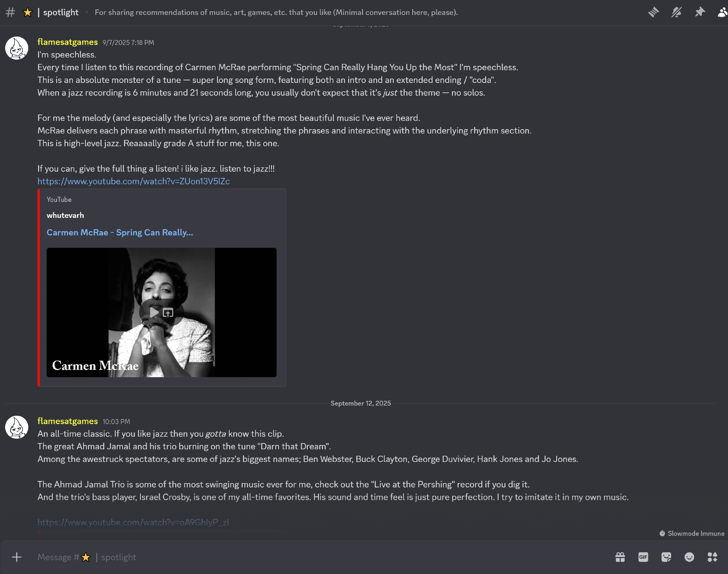Open the GIF picker

click(x=643, y=557)
